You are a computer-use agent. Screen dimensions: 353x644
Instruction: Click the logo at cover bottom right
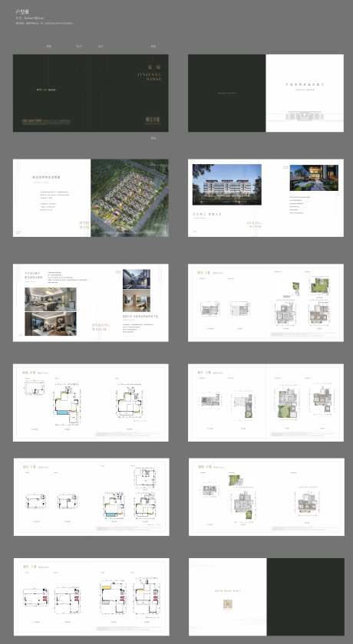point(152,120)
